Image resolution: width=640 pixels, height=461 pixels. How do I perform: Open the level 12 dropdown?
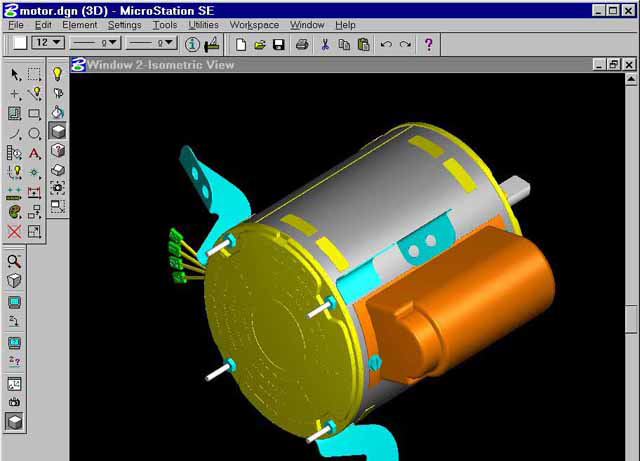tap(48, 42)
